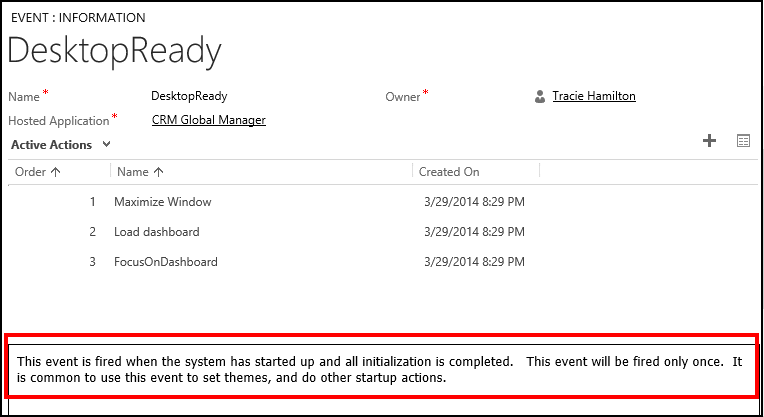Select the Maximize Window action row
Viewport: 764px width, 417px height.
pos(163,202)
